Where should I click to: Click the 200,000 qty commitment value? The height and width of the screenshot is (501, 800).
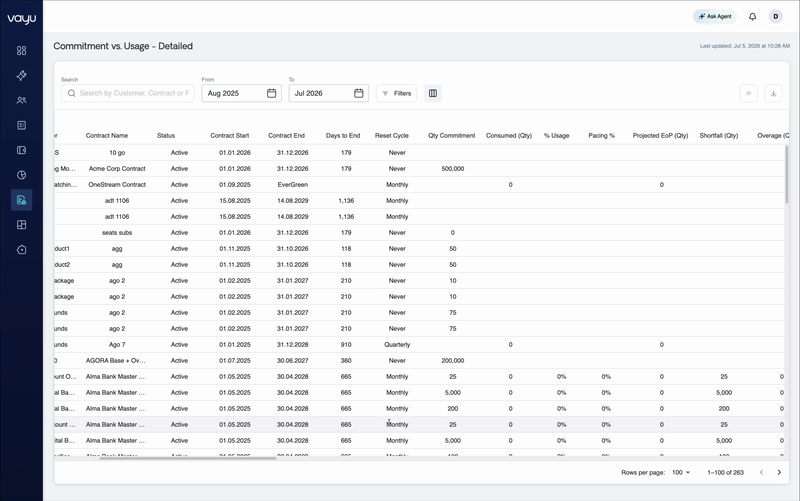pos(453,361)
